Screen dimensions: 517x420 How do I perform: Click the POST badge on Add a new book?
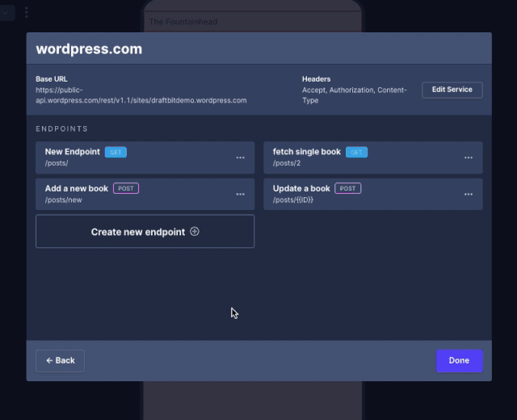[126, 188]
